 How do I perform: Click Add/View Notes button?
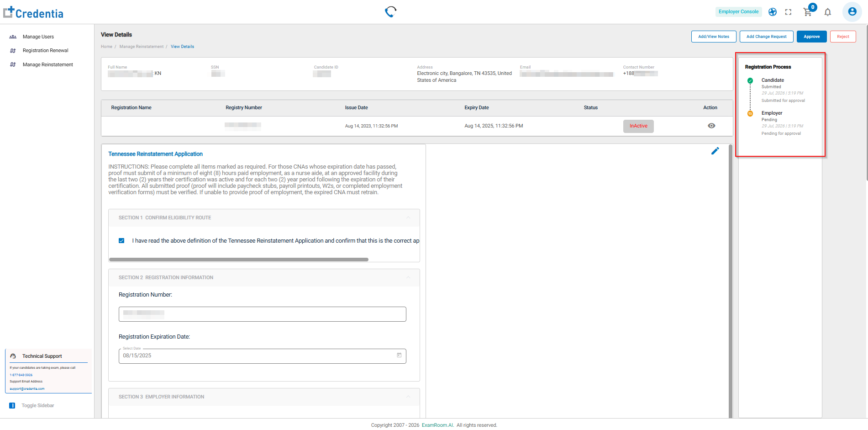(714, 37)
